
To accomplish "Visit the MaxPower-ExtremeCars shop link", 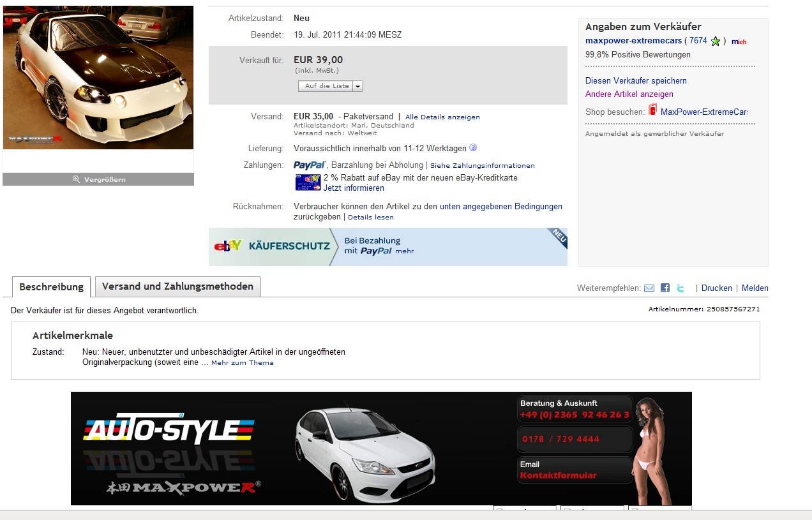I will [x=704, y=112].
